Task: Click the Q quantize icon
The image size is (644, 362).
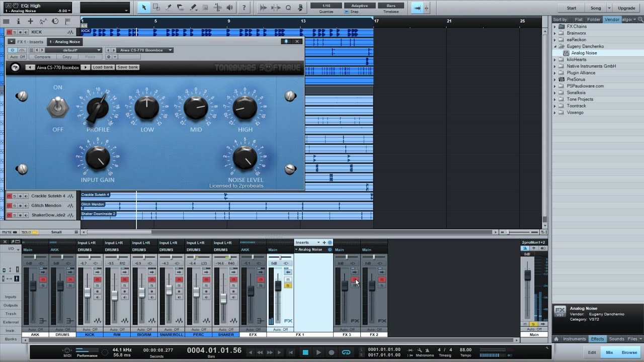Action: 288,8
